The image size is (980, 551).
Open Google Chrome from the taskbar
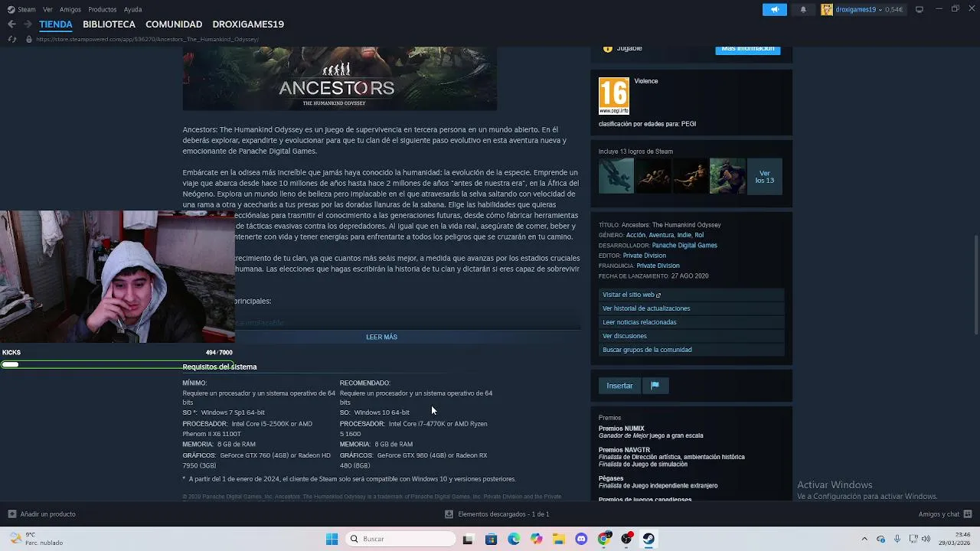pyautogui.click(x=604, y=539)
